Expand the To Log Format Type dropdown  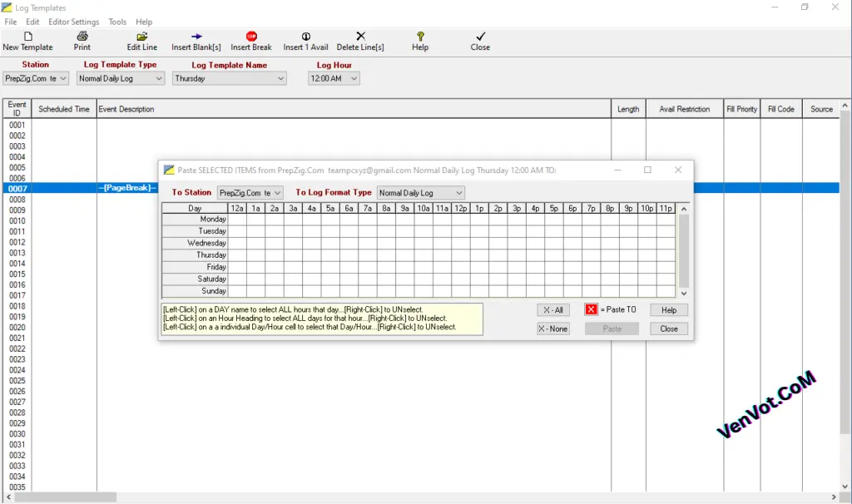[459, 193]
